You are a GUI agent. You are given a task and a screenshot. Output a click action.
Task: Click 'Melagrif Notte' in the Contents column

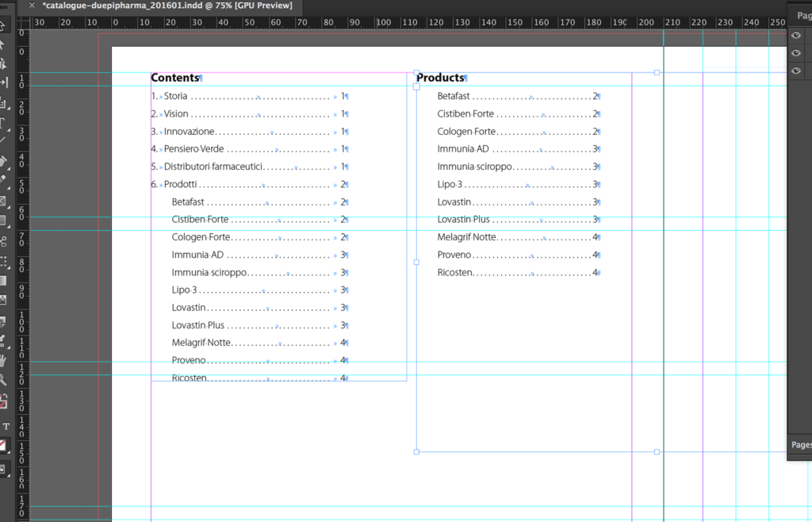click(201, 343)
